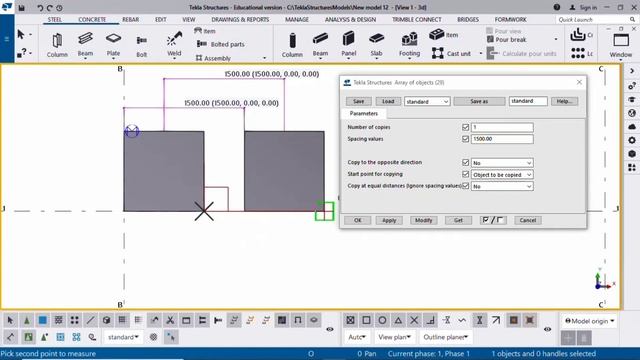Click the Save as name text field
Image resolution: width=640 pixels, height=360 pixels.
pos(528,101)
